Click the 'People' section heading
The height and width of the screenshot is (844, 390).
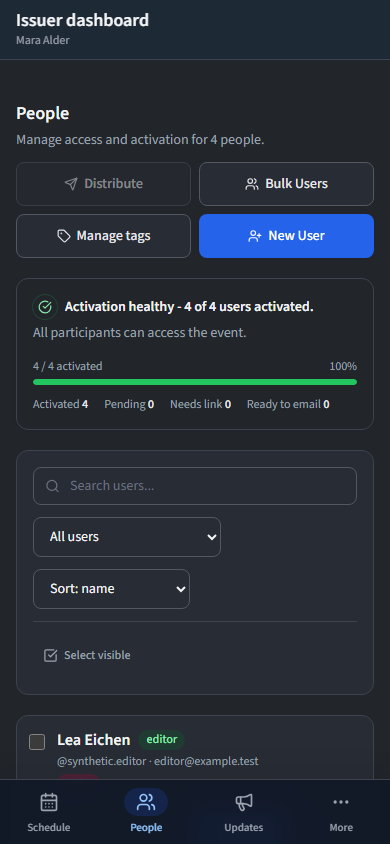[x=42, y=114]
